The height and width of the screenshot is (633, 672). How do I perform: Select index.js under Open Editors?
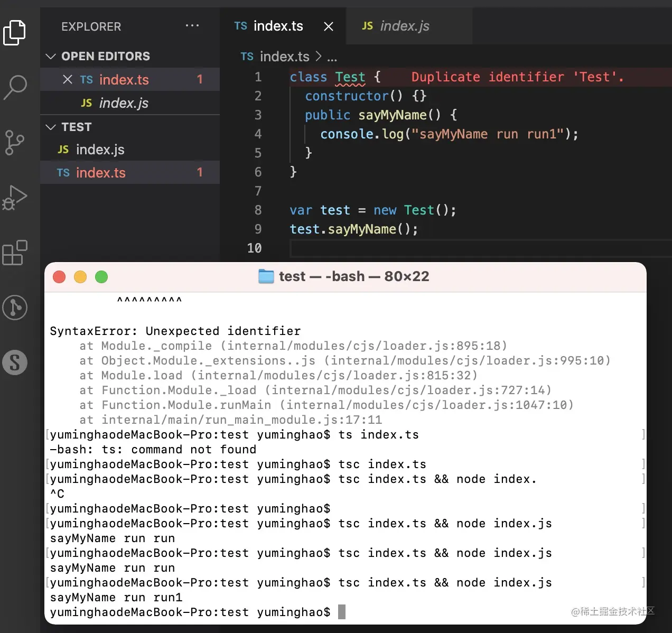(x=130, y=103)
